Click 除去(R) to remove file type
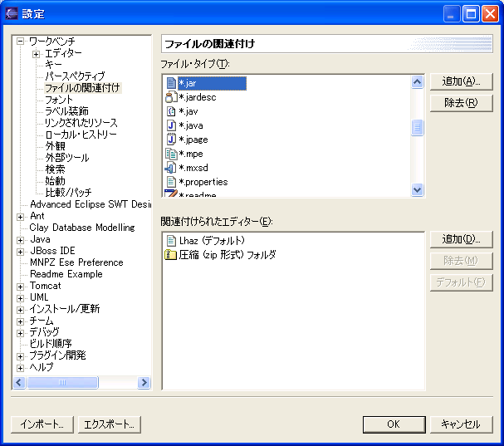 (x=462, y=103)
